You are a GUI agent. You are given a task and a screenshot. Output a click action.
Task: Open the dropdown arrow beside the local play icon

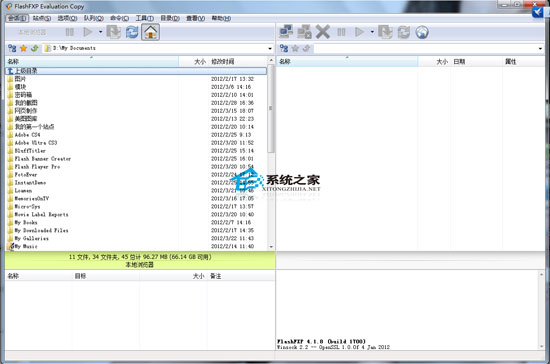tap(100, 32)
